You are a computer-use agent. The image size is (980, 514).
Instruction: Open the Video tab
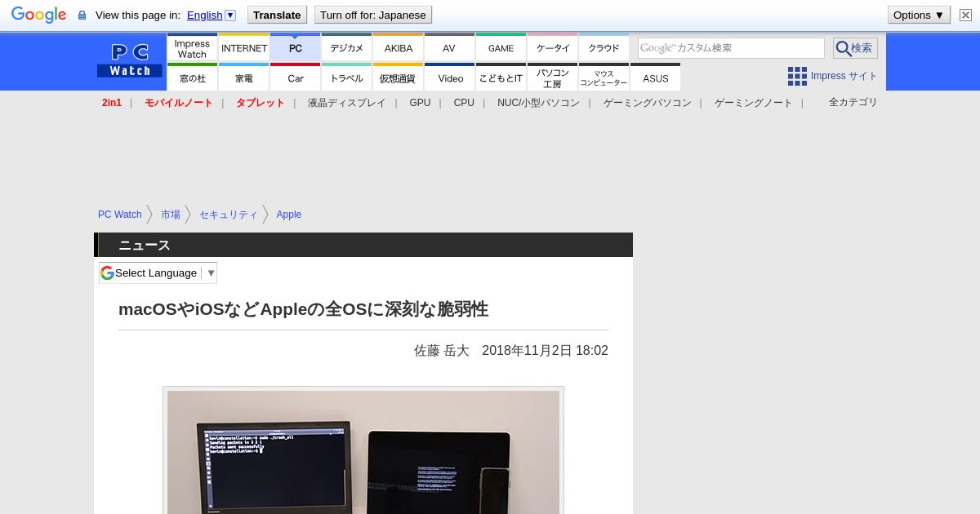(x=449, y=78)
